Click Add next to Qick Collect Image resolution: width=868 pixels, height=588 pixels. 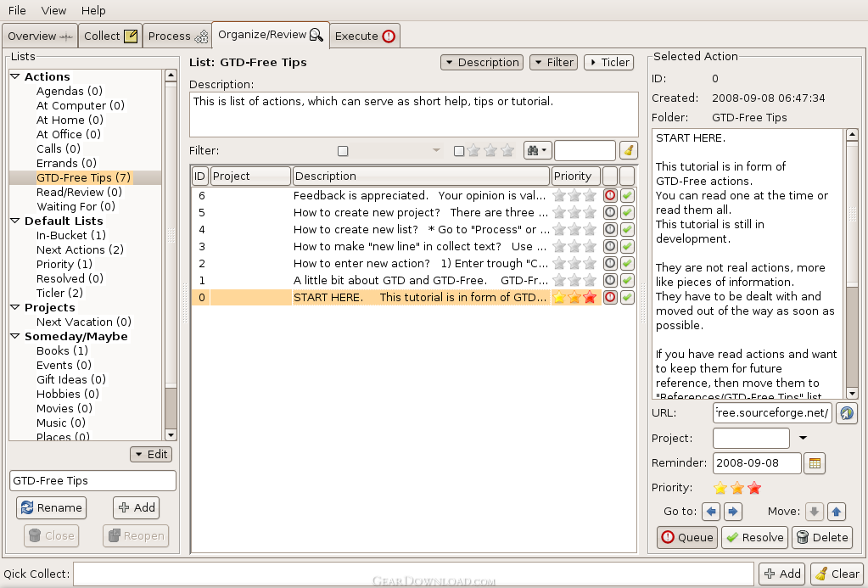(x=782, y=574)
